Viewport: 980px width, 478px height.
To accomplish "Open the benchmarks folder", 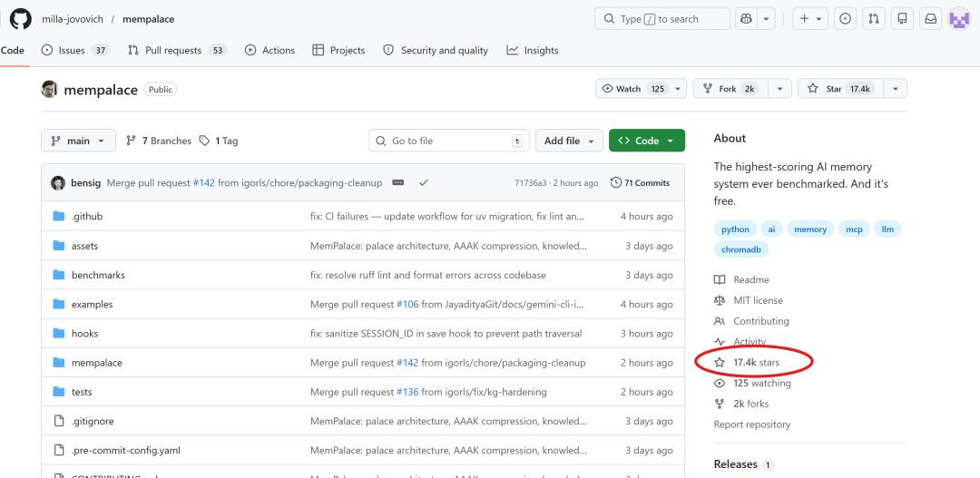I will (x=98, y=275).
